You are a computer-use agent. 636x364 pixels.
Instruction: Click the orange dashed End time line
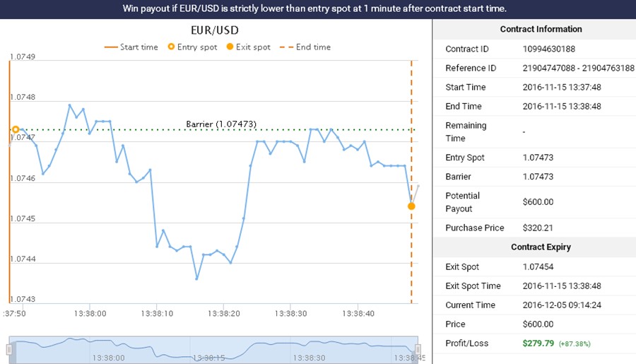(411, 269)
